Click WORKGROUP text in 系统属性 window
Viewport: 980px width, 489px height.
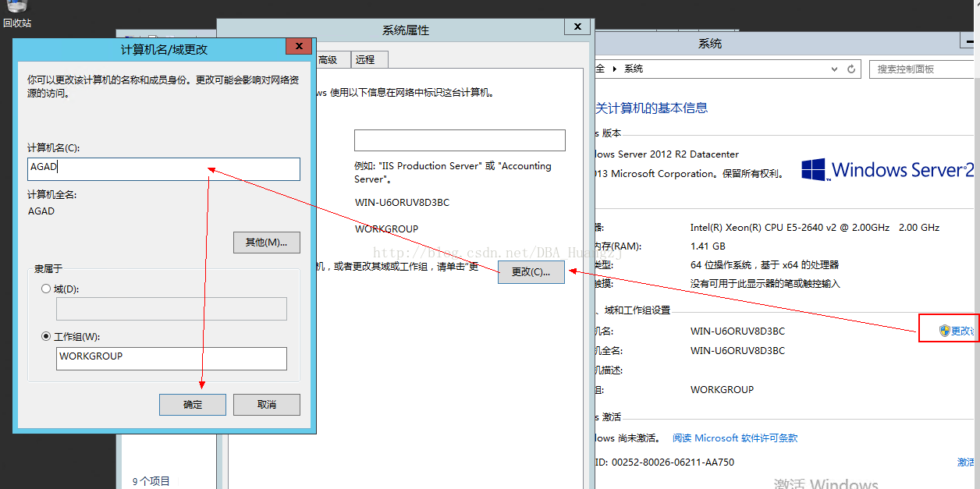point(386,229)
